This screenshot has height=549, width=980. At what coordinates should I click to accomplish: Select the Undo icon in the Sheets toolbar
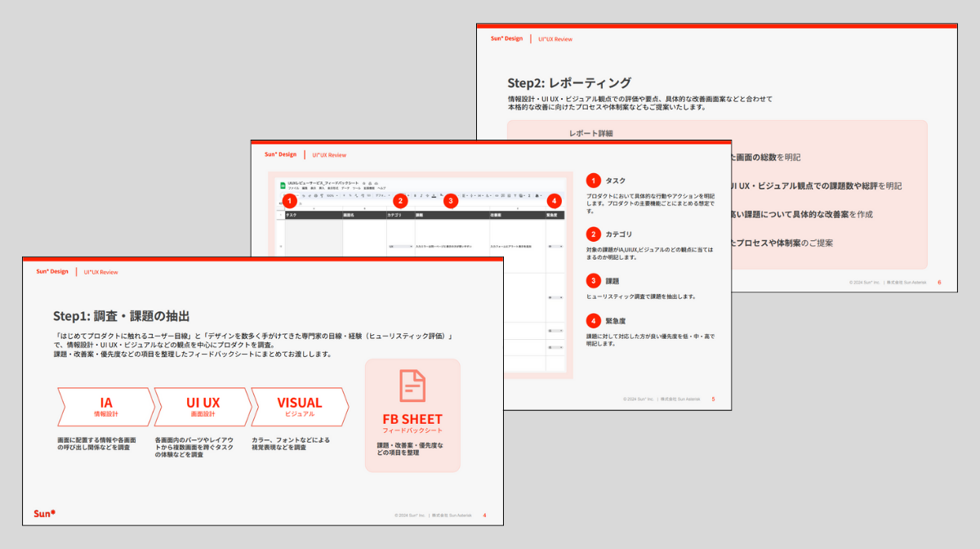pyautogui.click(x=302, y=196)
